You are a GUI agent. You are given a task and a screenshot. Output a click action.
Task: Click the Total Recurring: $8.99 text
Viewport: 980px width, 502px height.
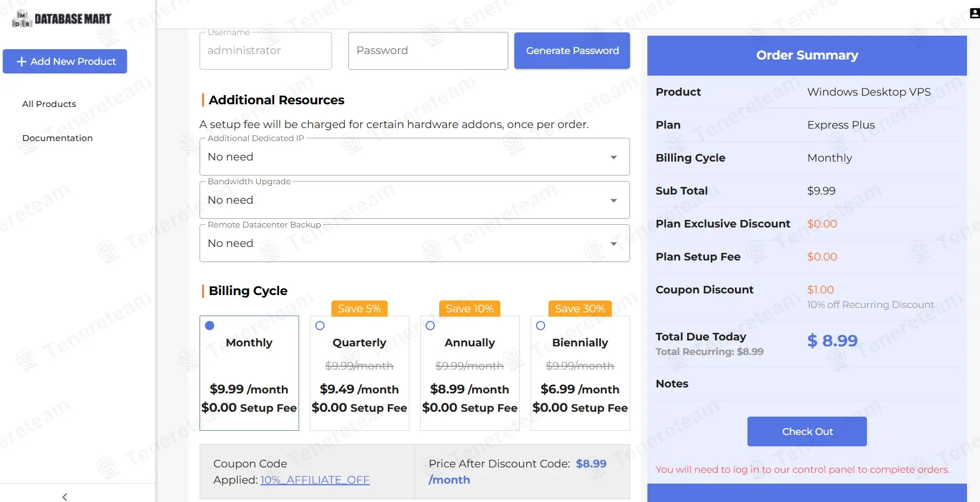coord(710,352)
